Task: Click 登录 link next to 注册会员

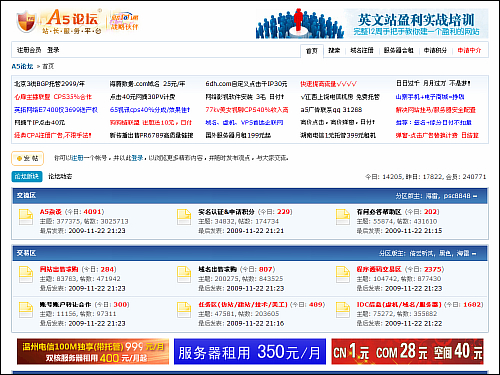Action: [x=53, y=50]
